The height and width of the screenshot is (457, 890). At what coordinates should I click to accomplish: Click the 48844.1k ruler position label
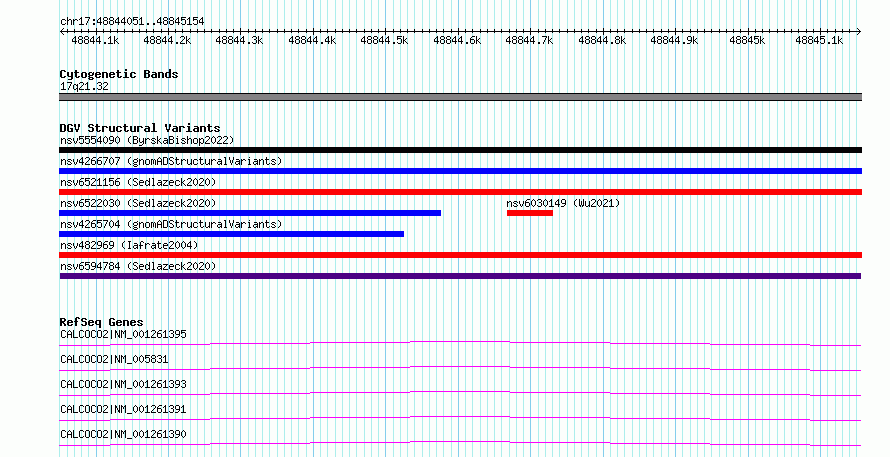click(x=95, y=41)
